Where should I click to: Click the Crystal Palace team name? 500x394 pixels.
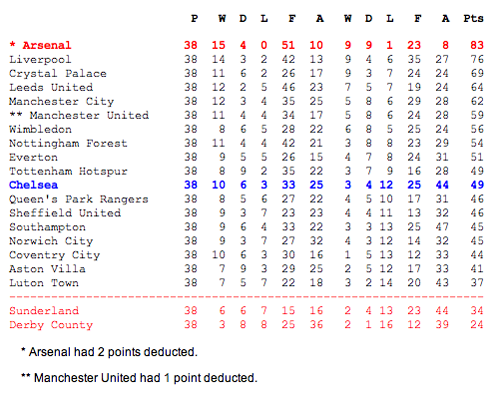coord(58,73)
